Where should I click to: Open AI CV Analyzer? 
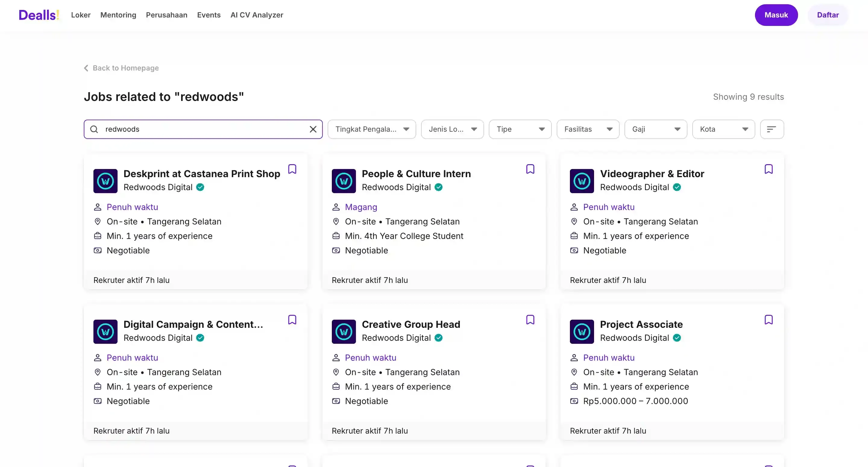pos(257,15)
